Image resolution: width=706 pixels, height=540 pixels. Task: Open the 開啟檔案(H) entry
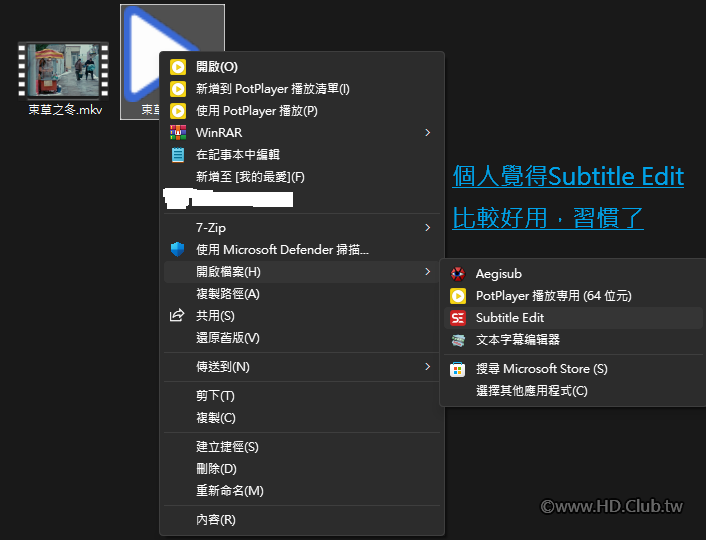click(x=302, y=272)
